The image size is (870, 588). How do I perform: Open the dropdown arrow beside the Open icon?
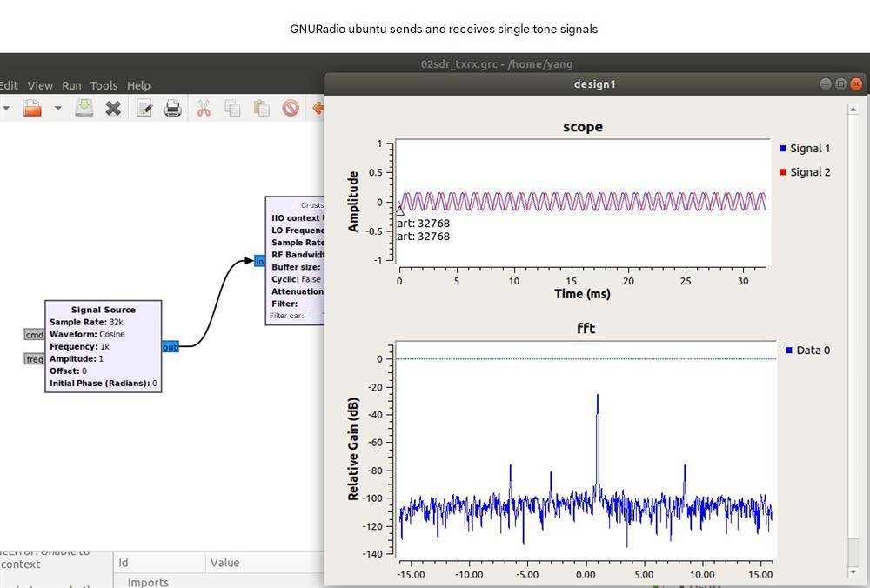click(57, 108)
